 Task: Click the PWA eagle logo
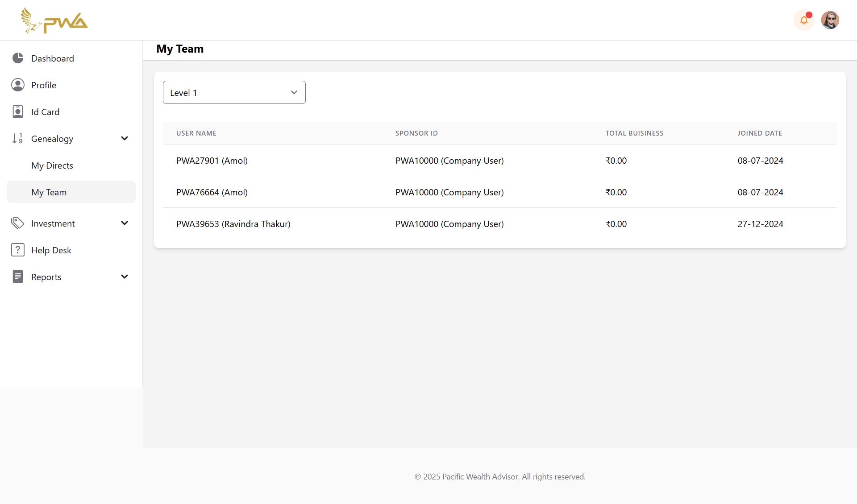(x=54, y=21)
